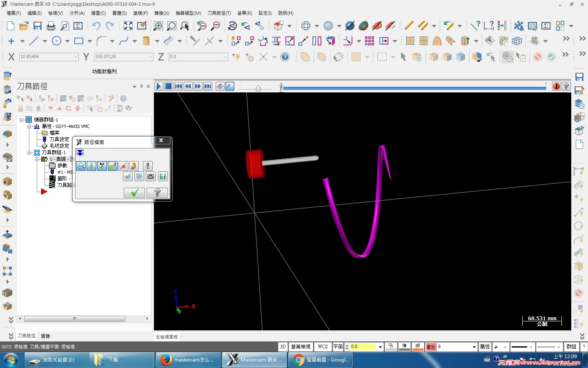Open the G1 post processing icon
Image resolution: width=588 pixels, height=368 pixels.
(x=90, y=99)
